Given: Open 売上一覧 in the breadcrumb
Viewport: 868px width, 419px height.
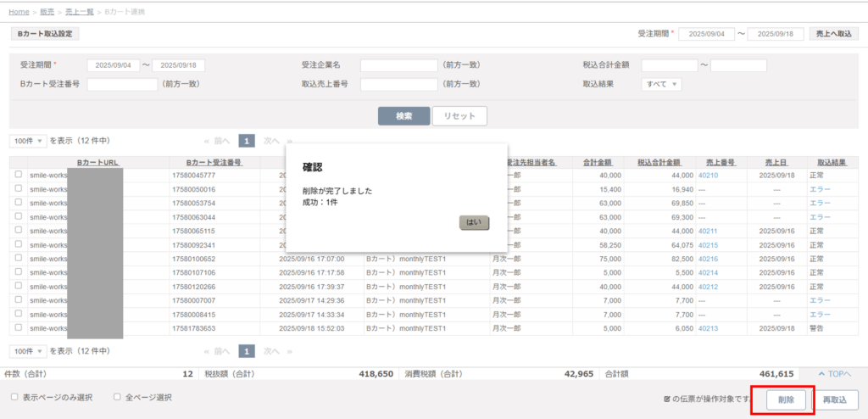Looking at the screenshot, I should coord(80,11).
